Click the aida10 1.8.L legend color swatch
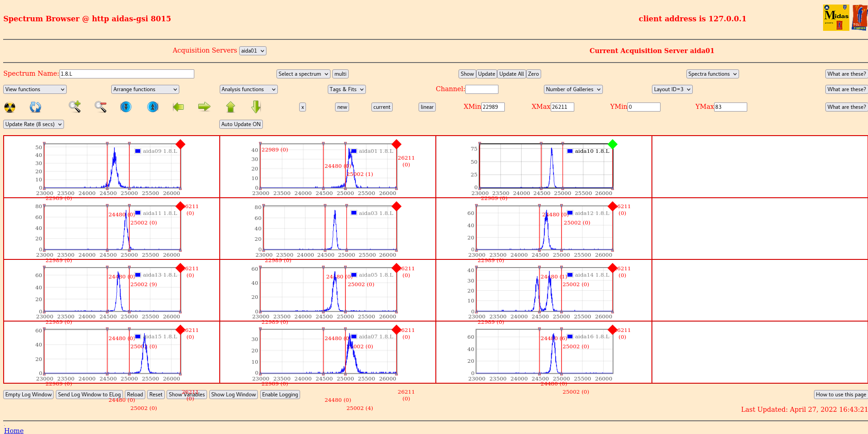The width and height of the screenshot is (868, 434). (x=570, y=151)
